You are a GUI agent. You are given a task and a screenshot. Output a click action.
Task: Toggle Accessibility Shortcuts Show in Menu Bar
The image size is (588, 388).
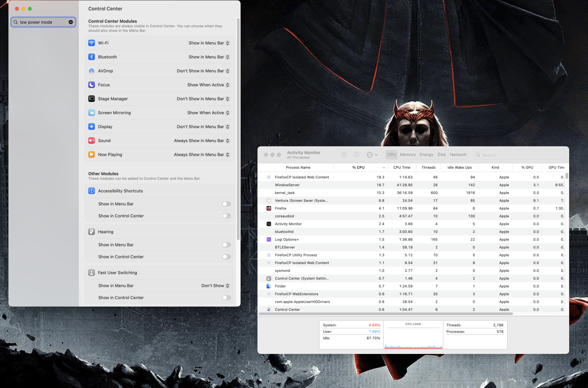(226, 204)
